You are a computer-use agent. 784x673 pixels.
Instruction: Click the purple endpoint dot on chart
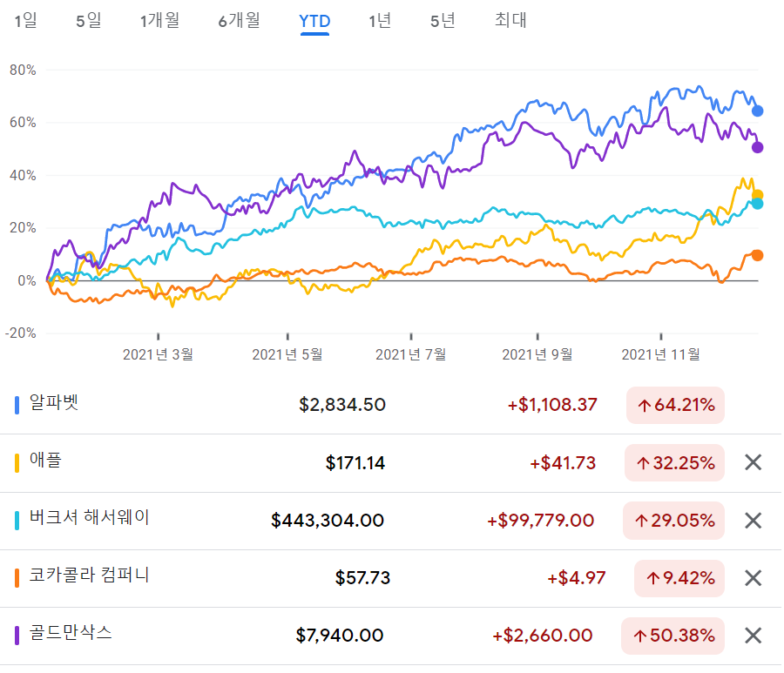coord(758,147)
